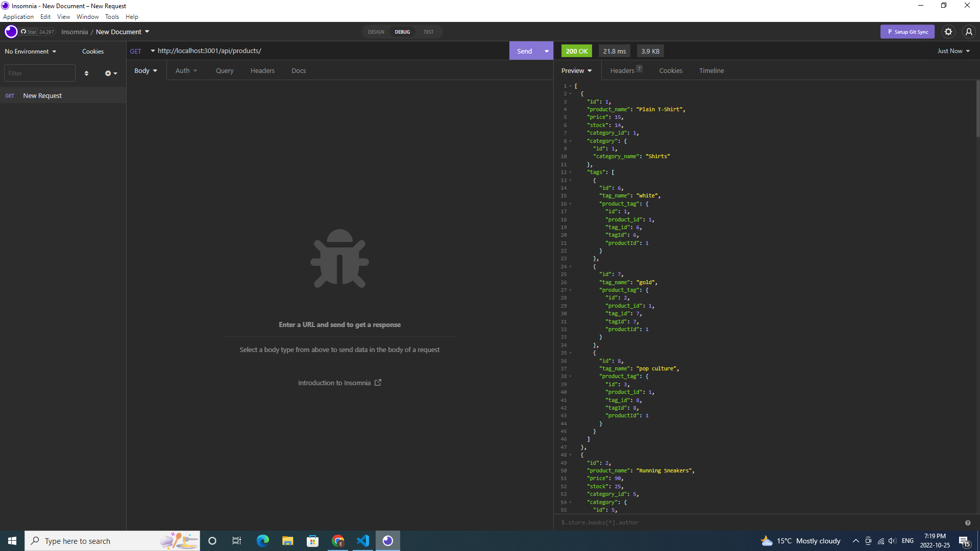Open the Tools menu

[112, 17]
